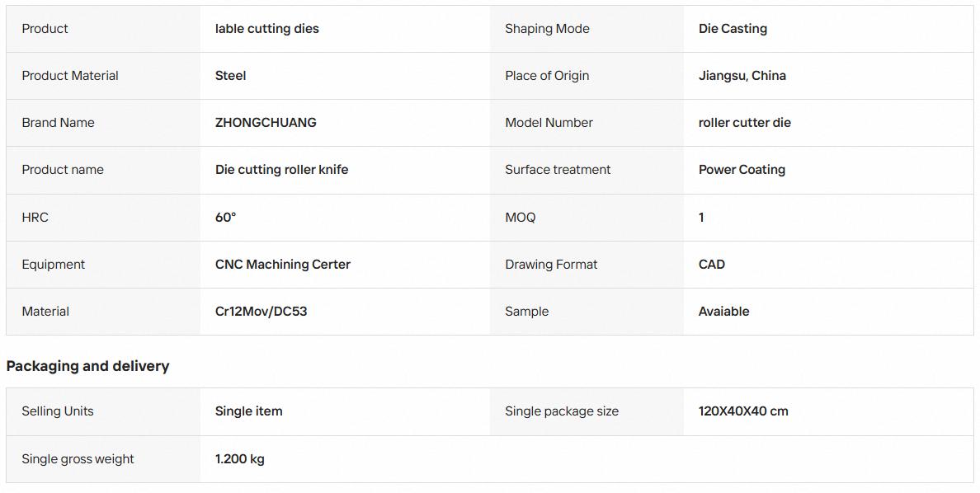Click the 120X40X40 cm package size
Viewport: 980px width, 493px height.
point(743,411)
